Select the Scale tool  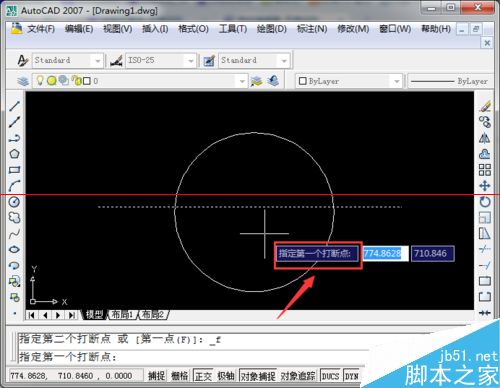click(x=485, y=218)
